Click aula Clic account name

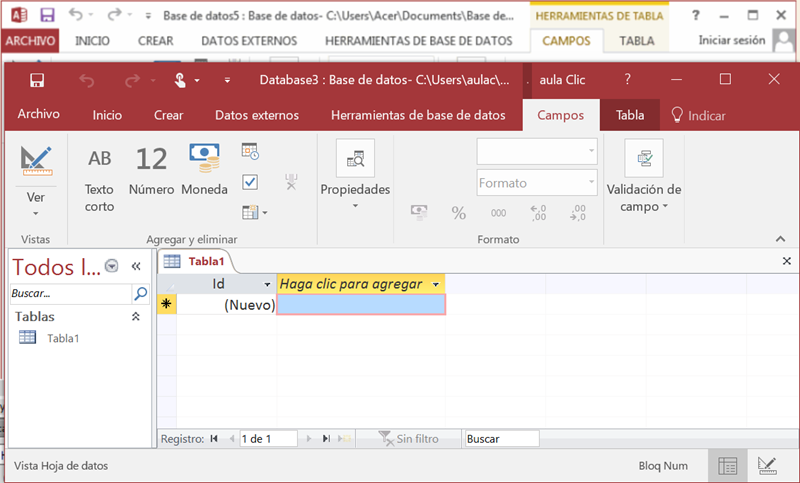click(562, 80)
